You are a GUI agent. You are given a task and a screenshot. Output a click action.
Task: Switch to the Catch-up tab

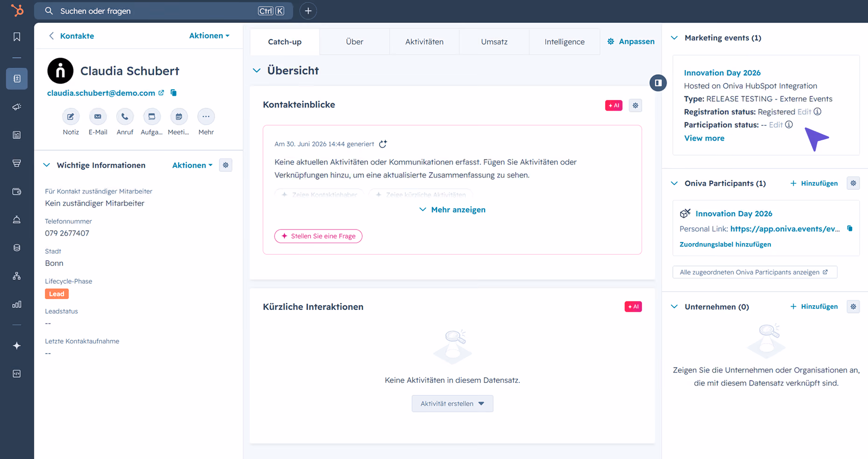285,42
